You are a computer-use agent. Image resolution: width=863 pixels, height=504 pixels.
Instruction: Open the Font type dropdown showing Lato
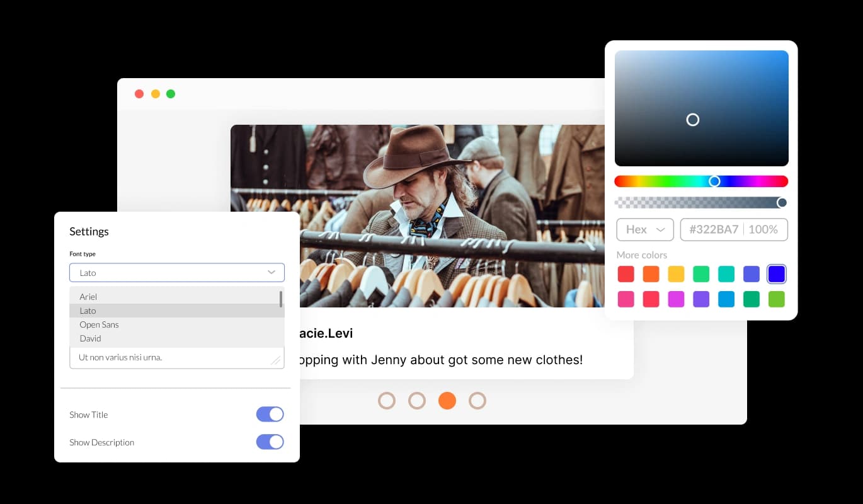point(177,272)
